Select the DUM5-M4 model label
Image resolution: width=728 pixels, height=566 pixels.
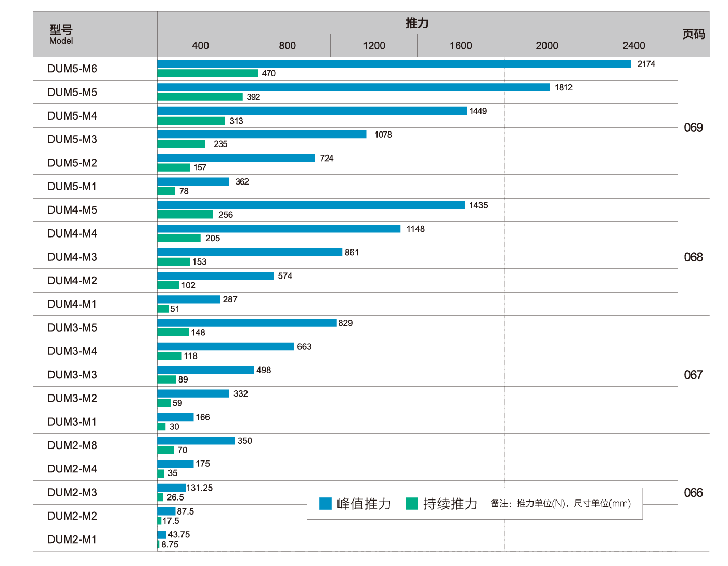[x=72, y=116]
